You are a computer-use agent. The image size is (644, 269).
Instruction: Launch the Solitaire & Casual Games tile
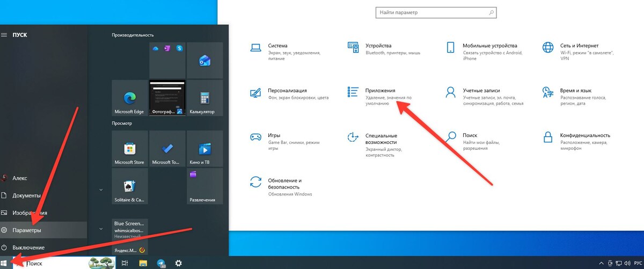click(130, 186)
